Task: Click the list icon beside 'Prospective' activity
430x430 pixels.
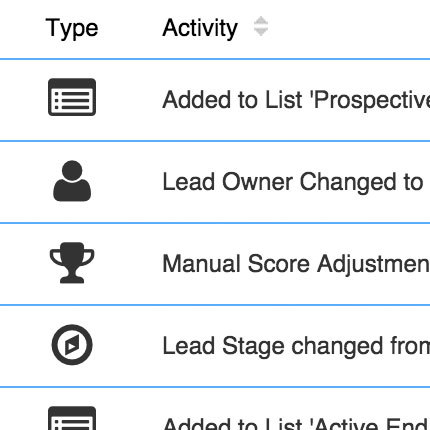Action: 72,97
